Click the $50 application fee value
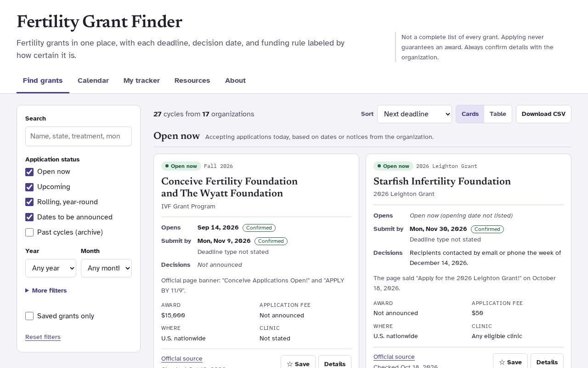The image size is (588, 368). point(477,313)
